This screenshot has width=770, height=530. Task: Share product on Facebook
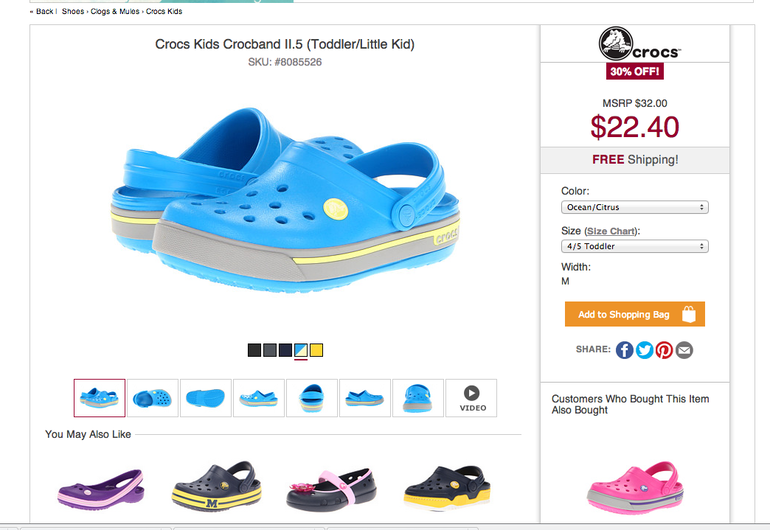624,350
